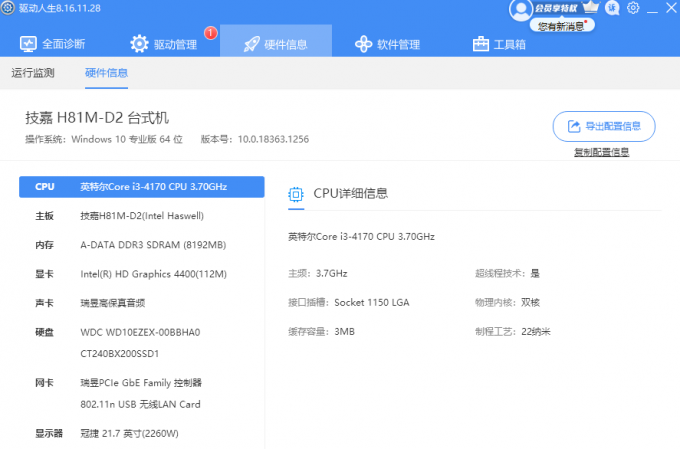
Task: Switch to the 运行监测 sub-tab
Action: coord(33,73)
